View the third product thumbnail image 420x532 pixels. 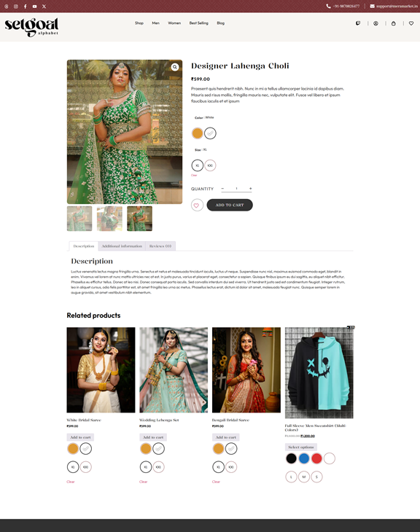pos(139,219)
